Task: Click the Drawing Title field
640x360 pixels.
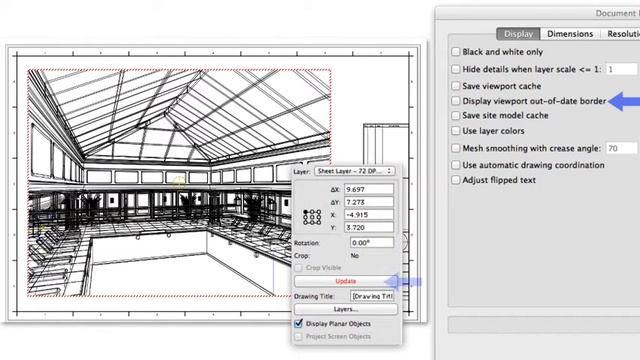Action: coord(372,296)
